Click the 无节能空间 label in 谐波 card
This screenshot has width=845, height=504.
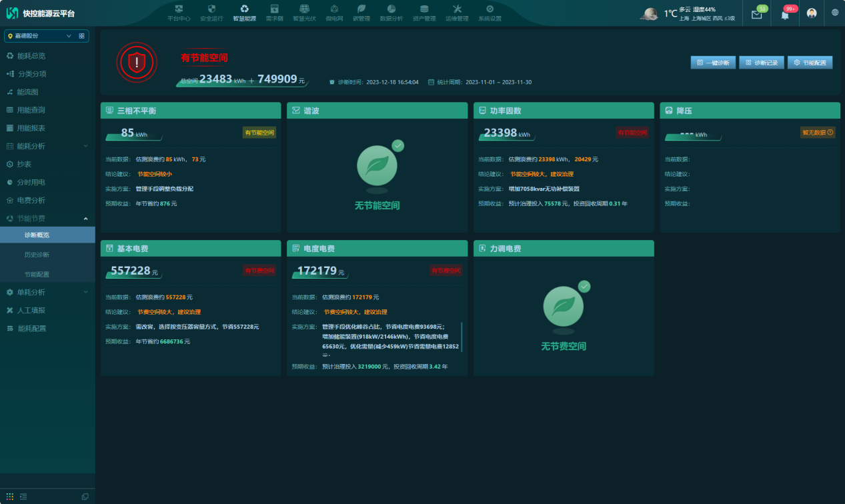377,205
